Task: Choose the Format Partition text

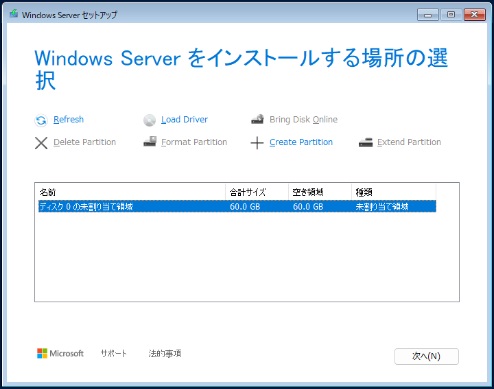Action: (x=194, y=142)
